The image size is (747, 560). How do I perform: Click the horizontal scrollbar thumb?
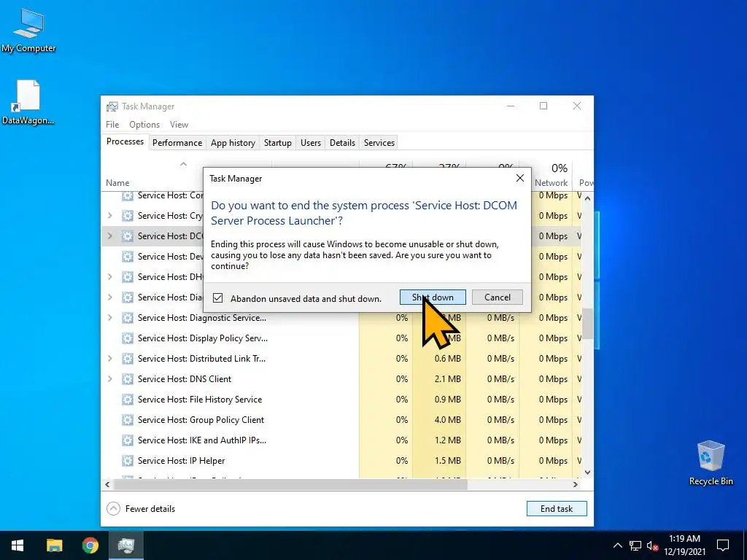pyautogui.click(x=290, y=484)
